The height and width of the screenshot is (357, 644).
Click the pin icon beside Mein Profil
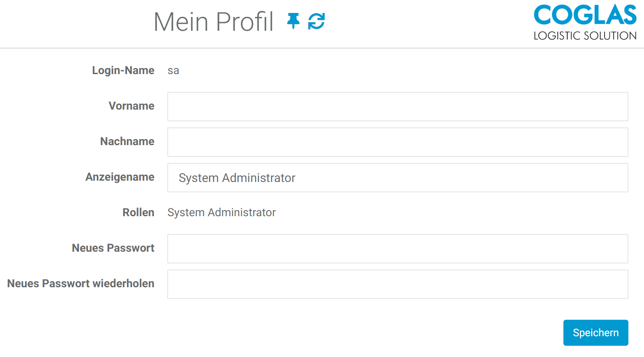point(293,21)
